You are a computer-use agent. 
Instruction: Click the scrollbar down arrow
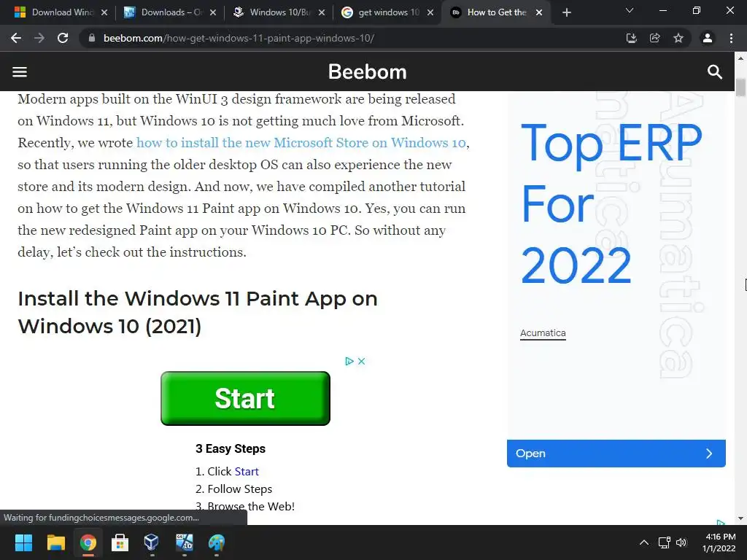tap(740, 518)
